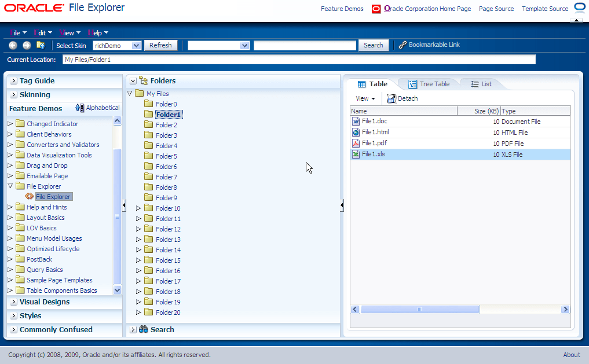Screen dimensions: 589x364
Task: Click the PDF icon next to File1.pdf
Action: [x=356, y=143]
